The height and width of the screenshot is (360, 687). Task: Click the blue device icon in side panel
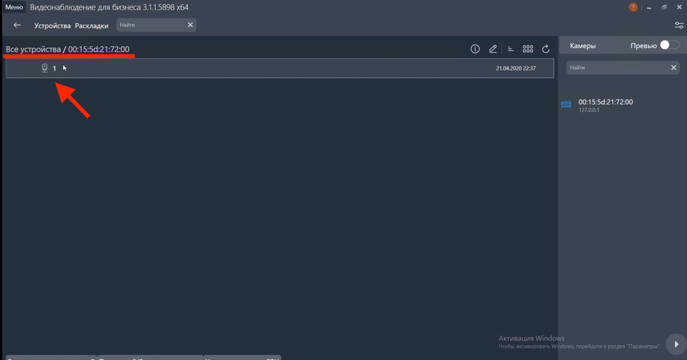566,104
